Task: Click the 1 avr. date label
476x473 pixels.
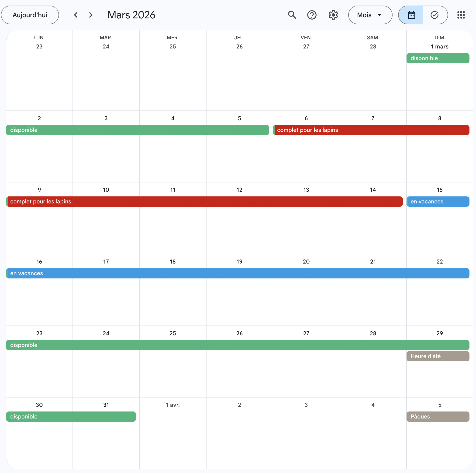Action: (172, 405)
